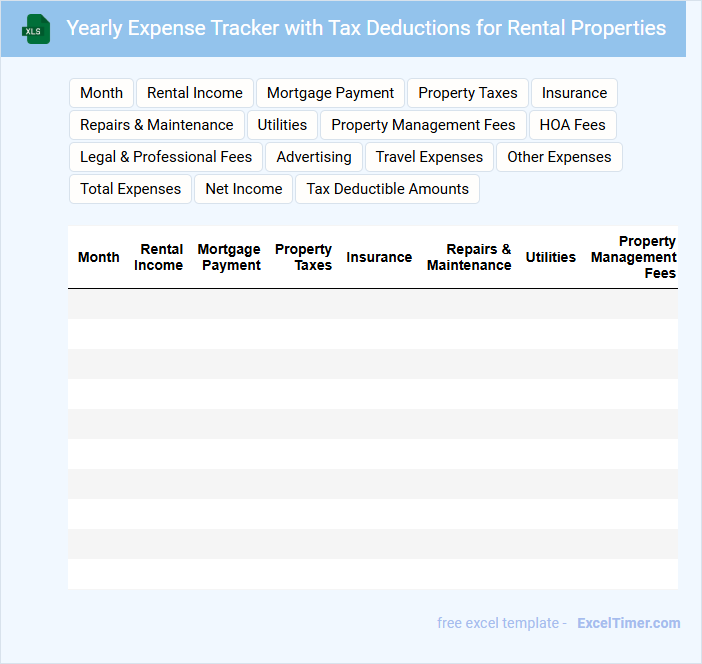The height and width of the screenshot is (664, 702).
Task: Click the Utilities tag
Action: [282, 125]
